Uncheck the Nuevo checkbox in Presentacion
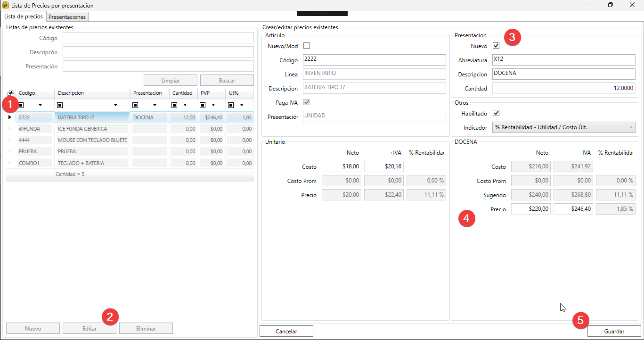Viewport: 644px width, 340px height. tap(496, 46)
